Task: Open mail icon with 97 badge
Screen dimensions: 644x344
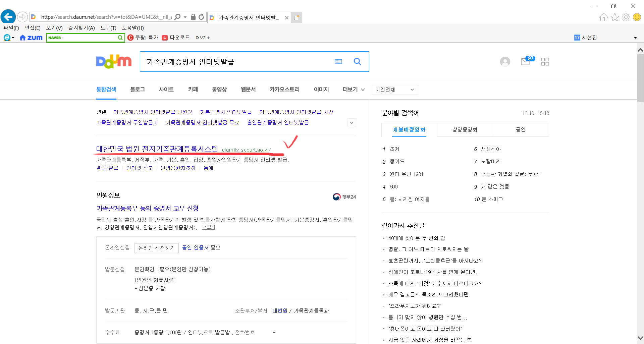Action: click(527, 61)
